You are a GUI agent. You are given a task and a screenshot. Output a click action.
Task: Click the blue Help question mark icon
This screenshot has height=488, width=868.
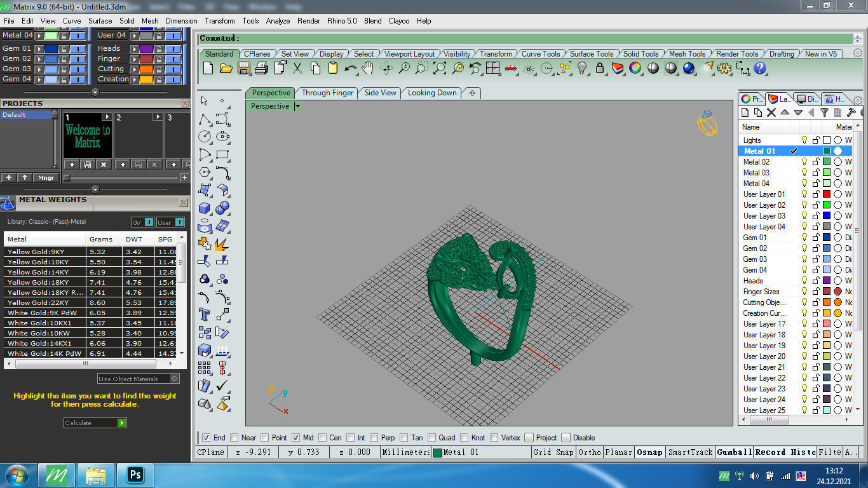[759, 68]
